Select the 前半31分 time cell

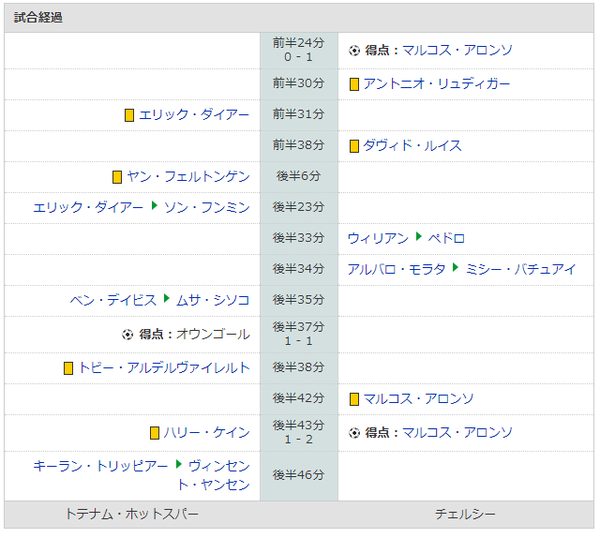[x=298, y=115]
